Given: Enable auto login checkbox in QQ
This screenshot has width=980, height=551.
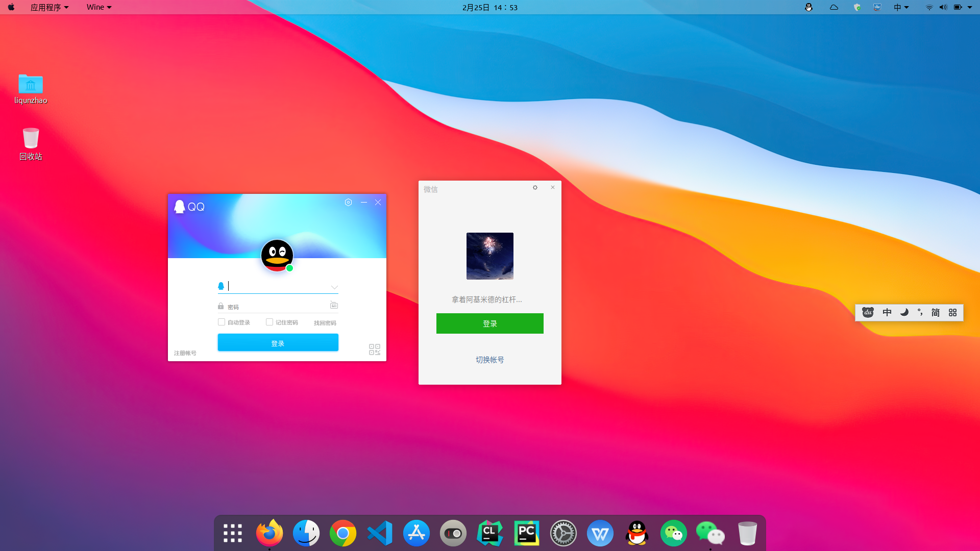Looking at the screenshot, I should [222, 322].
